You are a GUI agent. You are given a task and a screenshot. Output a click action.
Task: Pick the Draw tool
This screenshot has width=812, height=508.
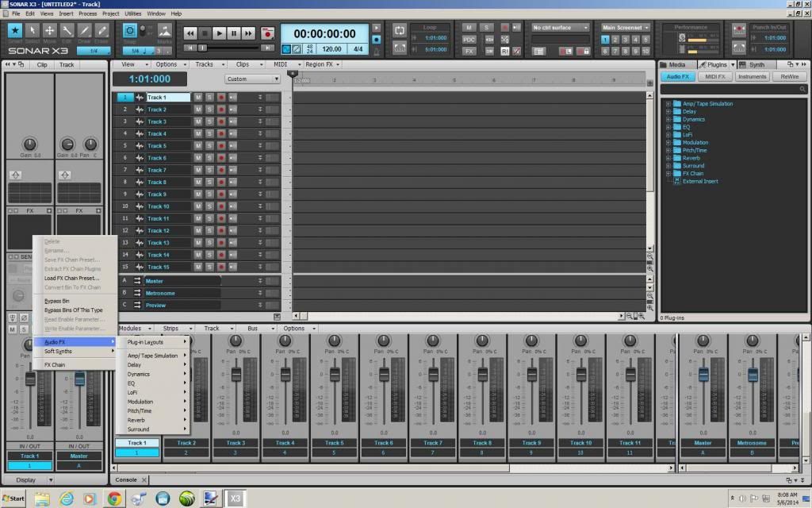pyautogui.click(x=84, y=31)
